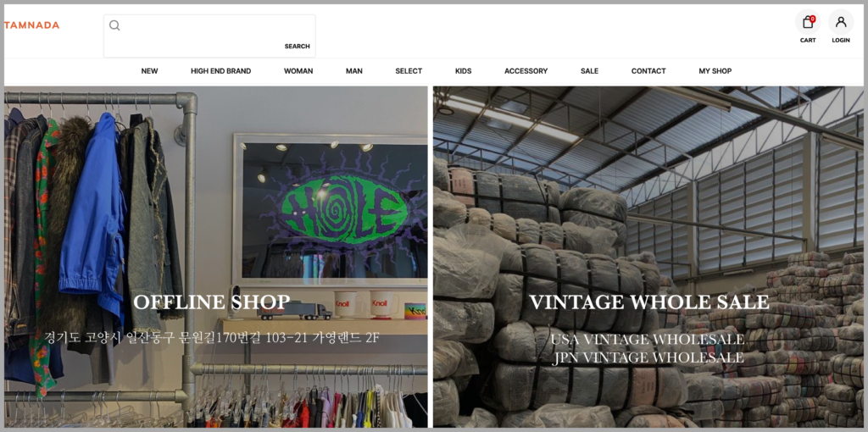Open the NEW menu

[149, 71]
